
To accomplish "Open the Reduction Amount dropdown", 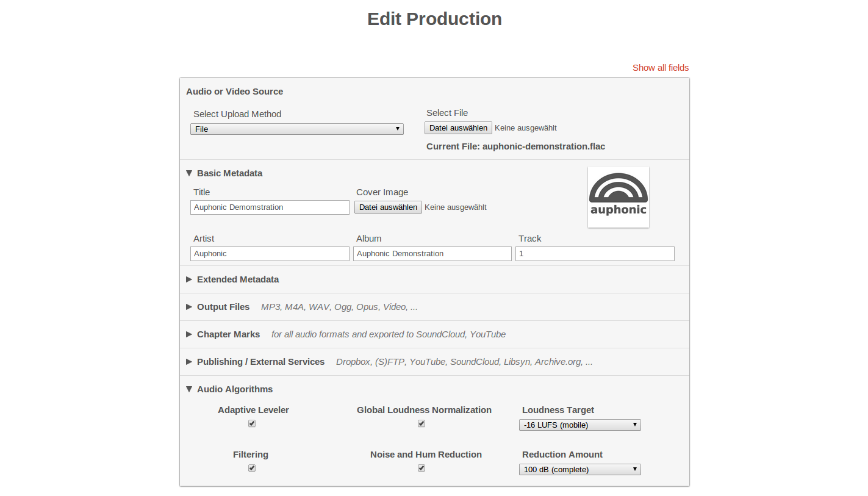I will pos(580,469).
